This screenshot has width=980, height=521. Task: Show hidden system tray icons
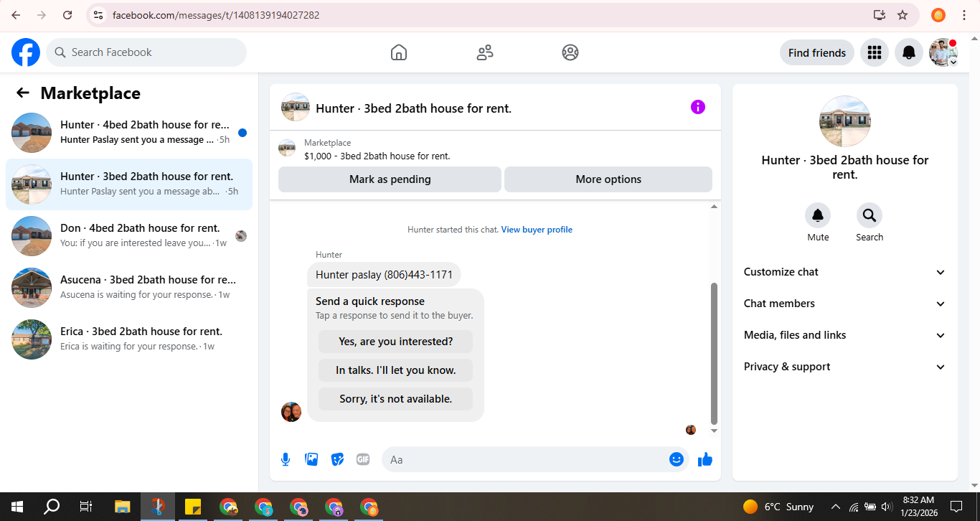coord(835,507)
